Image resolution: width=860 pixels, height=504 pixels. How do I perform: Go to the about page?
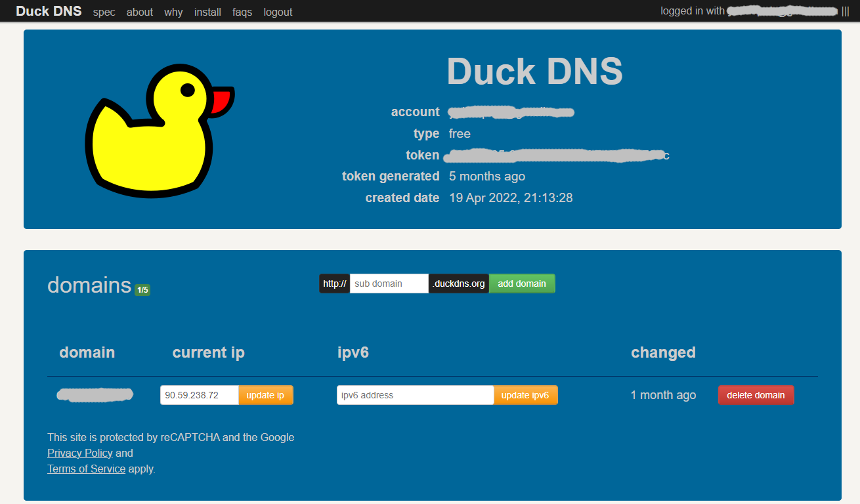click(139, 12)
